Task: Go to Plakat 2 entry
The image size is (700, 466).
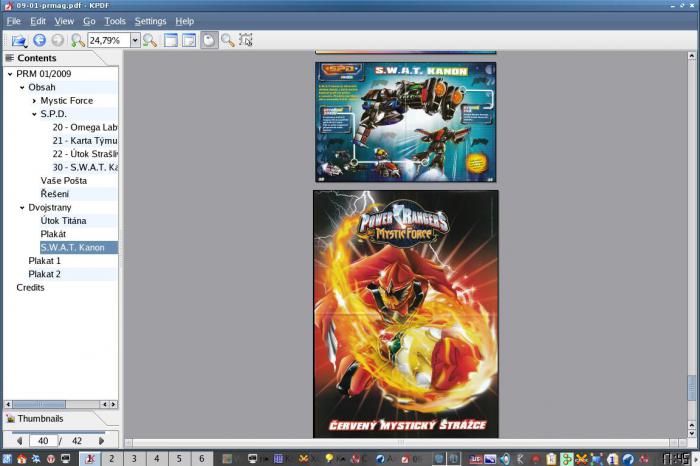Action: pos(44,274)
